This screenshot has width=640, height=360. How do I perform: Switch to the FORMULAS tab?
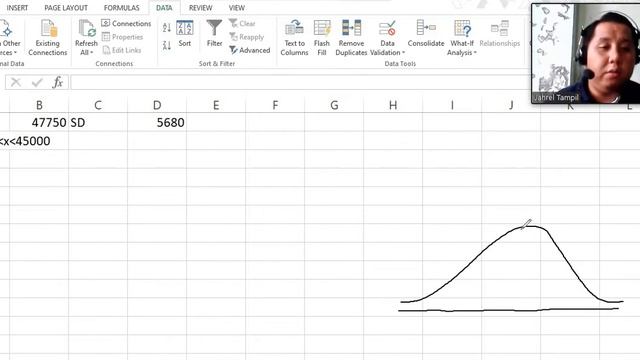121,8
